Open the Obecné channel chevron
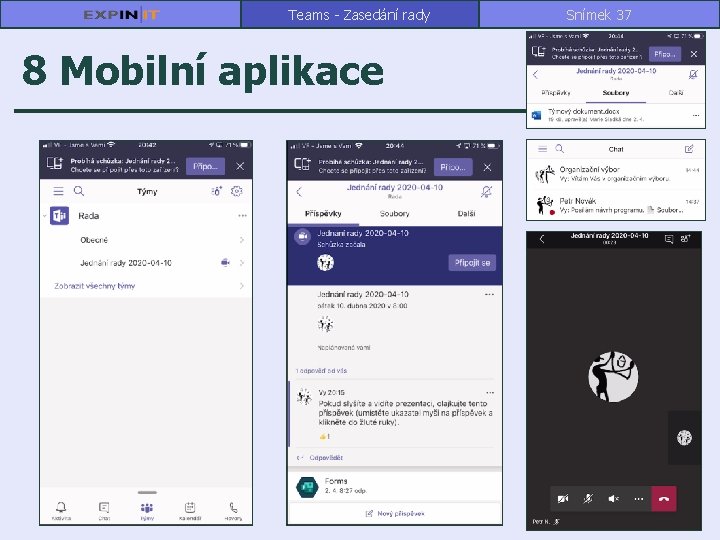The image size is (720, 540). [x=242, y=240]
